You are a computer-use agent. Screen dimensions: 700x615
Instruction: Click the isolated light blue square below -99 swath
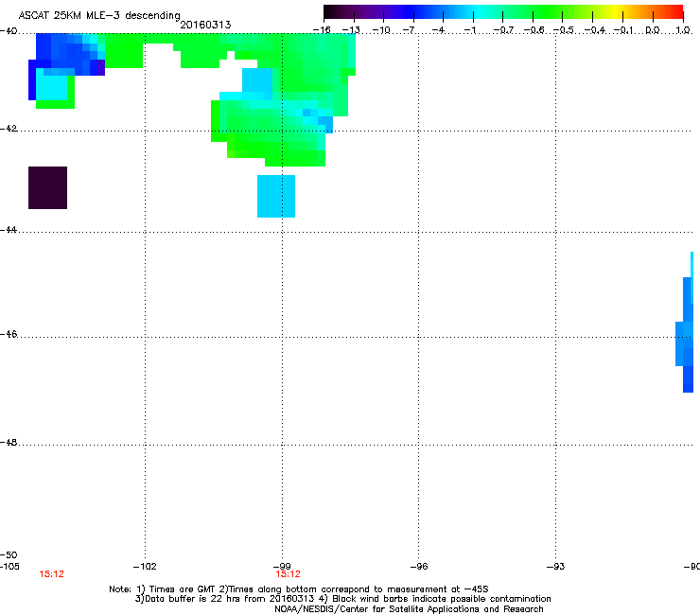pos(276,196)
